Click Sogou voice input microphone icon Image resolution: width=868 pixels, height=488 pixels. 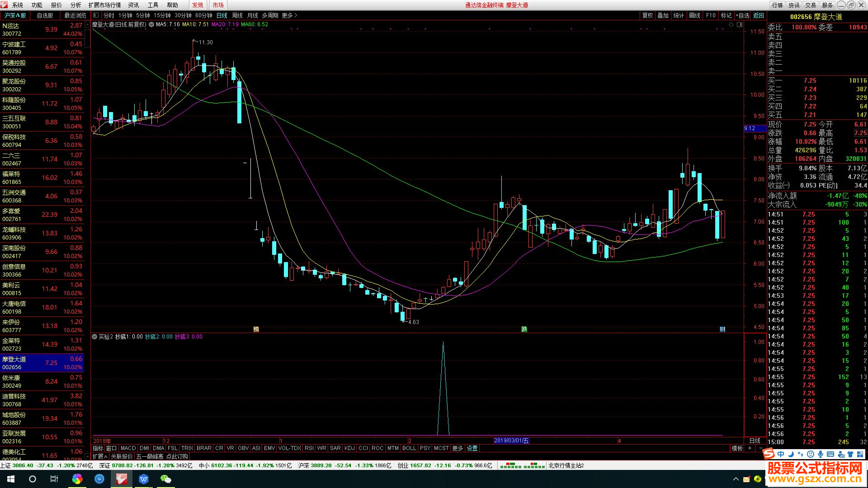click(821, 454)
